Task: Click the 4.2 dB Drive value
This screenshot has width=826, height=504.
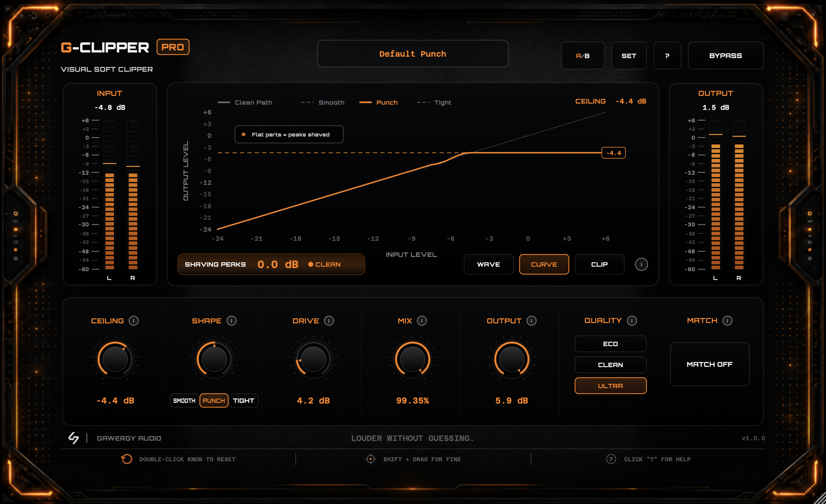Action: [x=313, y=400]
